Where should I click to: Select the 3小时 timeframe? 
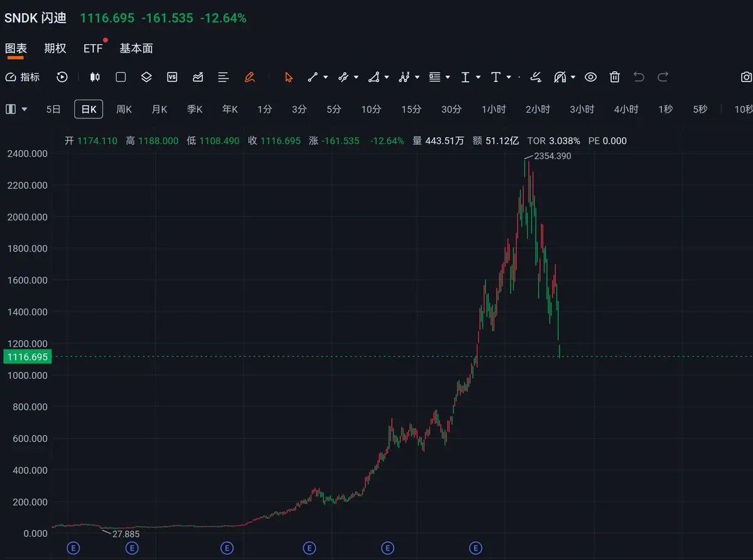coord(582,109)
